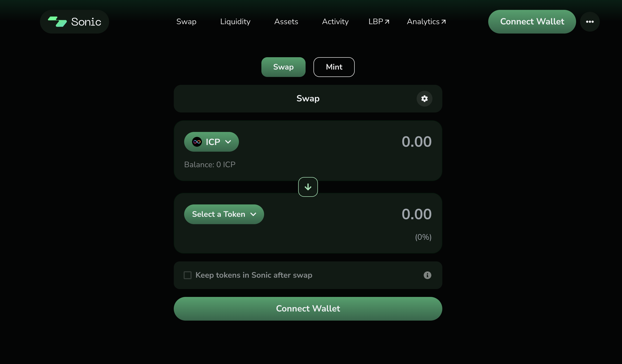Image resolution: width=622 pixels, height=364 pixels.
Task: Select the green Swap tab
Action: (283, 67)
